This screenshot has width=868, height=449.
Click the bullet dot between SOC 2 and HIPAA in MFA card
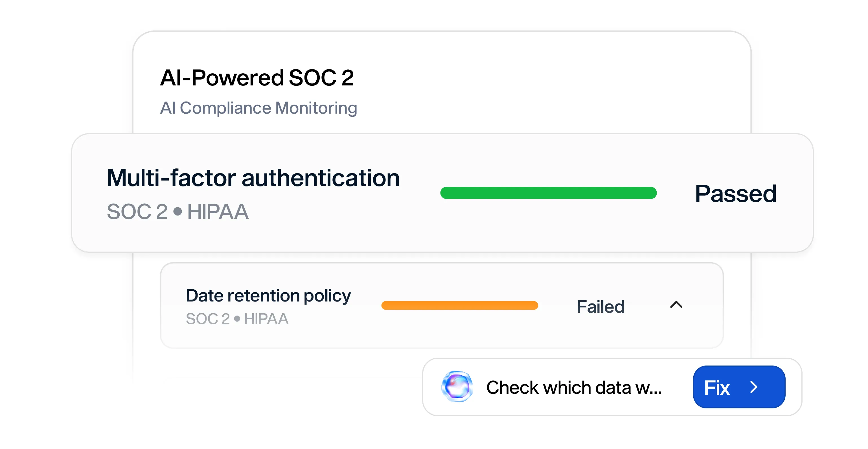click(x=177, y=212)
